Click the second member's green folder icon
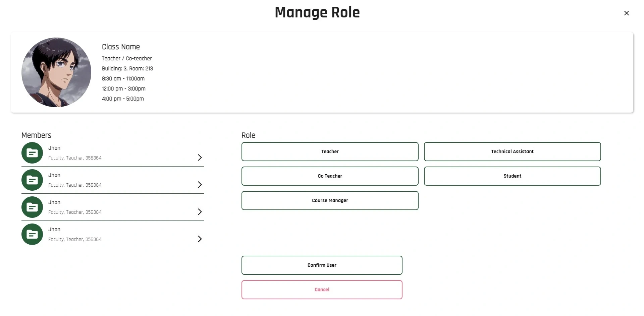 (32, 180)
